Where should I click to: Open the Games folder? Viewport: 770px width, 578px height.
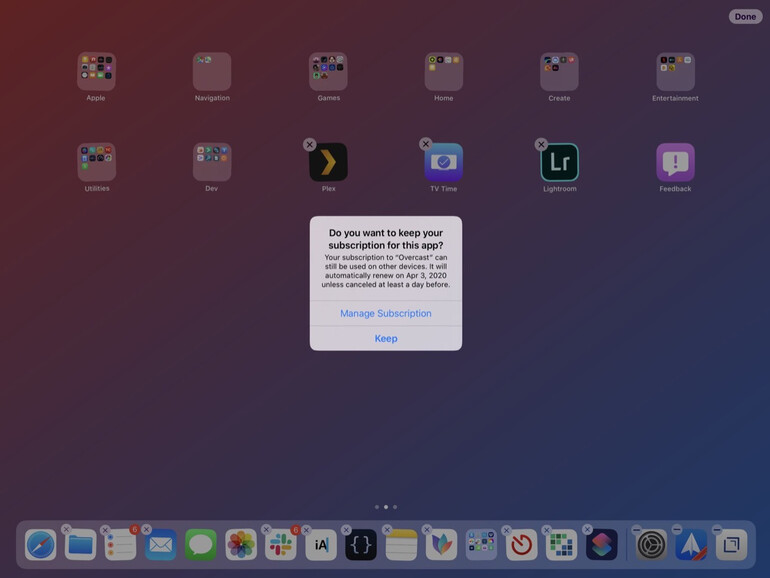tap(328, 72)
